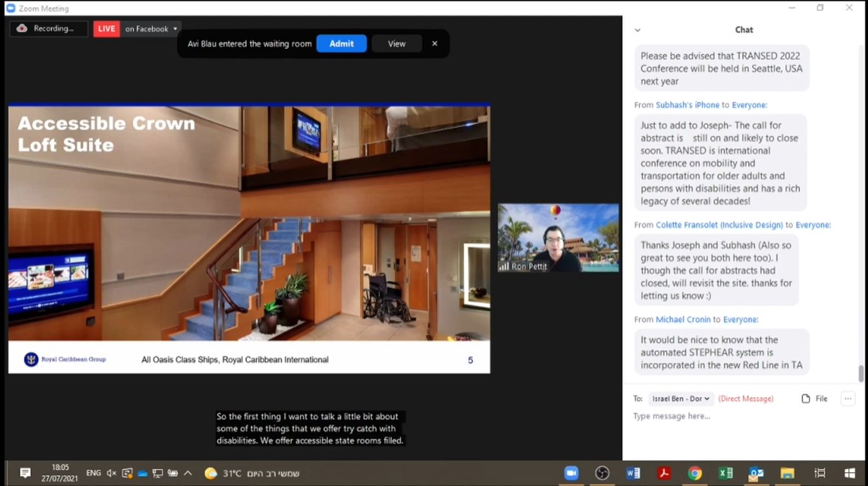Screen dimensions: 868x486
Task: Admit Avi Blau from the waiting room
Action: [341, 44]
